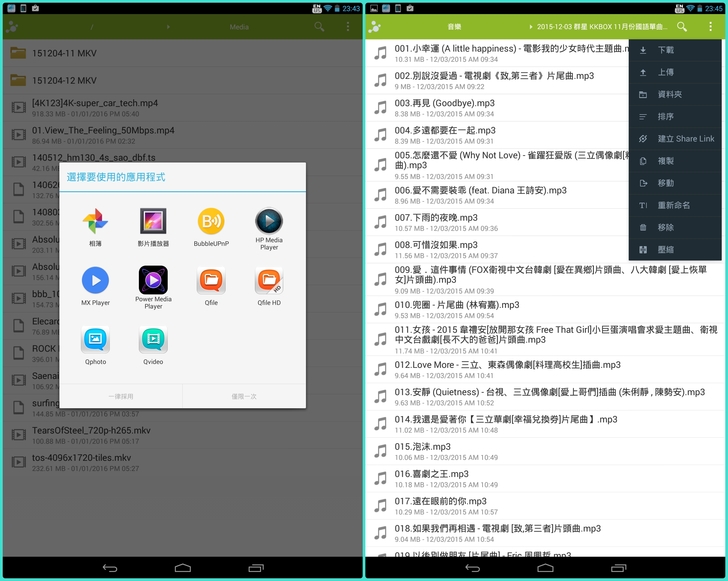Choose the 影片播放器 video player app
The width and height of the screenshot is (728, 581).
coord(153,227)
